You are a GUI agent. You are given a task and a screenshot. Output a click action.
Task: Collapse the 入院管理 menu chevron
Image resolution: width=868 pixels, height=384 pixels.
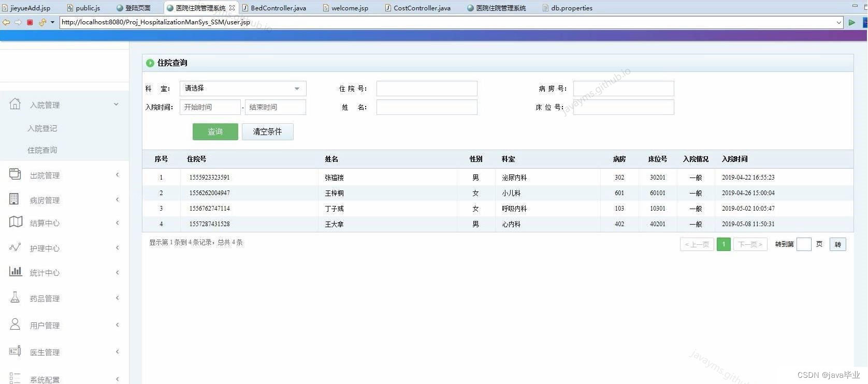tap(117, 105)
